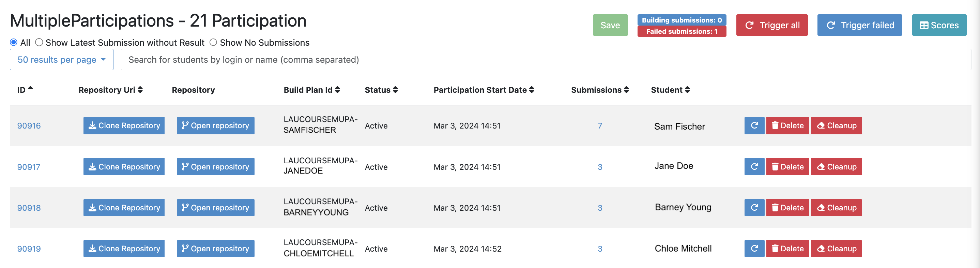Click the Save button
Image resolution: width=980 pixels, height=268 pixels.
click(x=610, y=25)
